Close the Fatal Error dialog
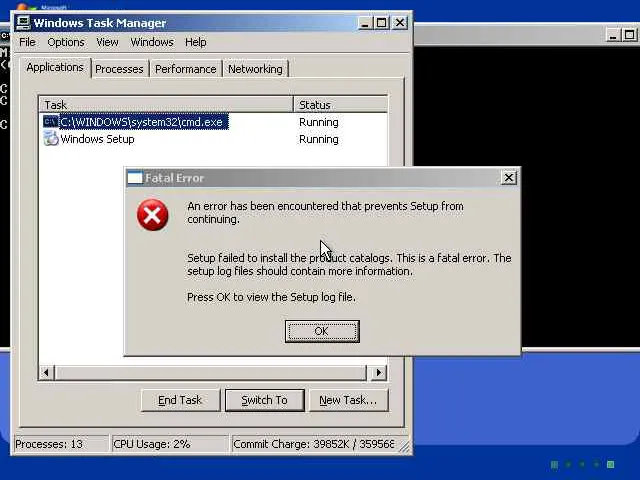This screenshot has width=640, height=480. (x=509, y=178)
